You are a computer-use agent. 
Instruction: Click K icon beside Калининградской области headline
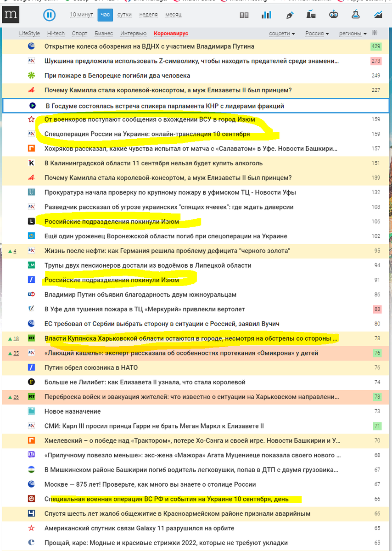[x=31, y=163]
